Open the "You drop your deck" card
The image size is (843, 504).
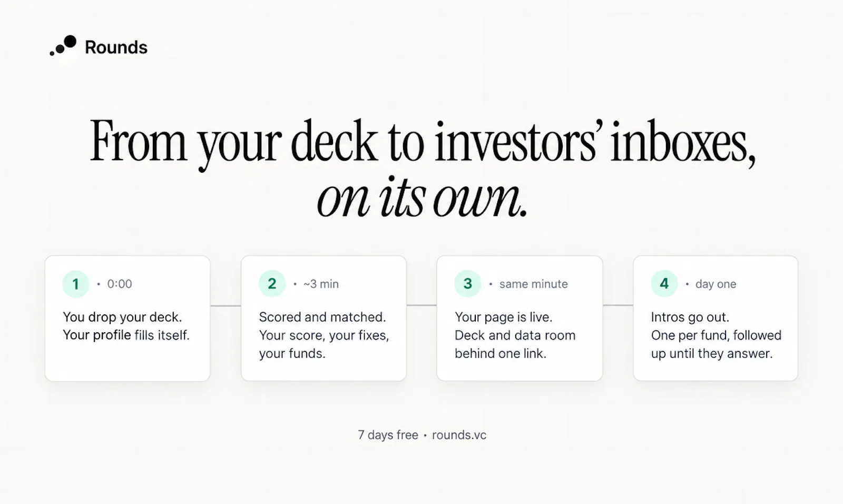[128, 318]
